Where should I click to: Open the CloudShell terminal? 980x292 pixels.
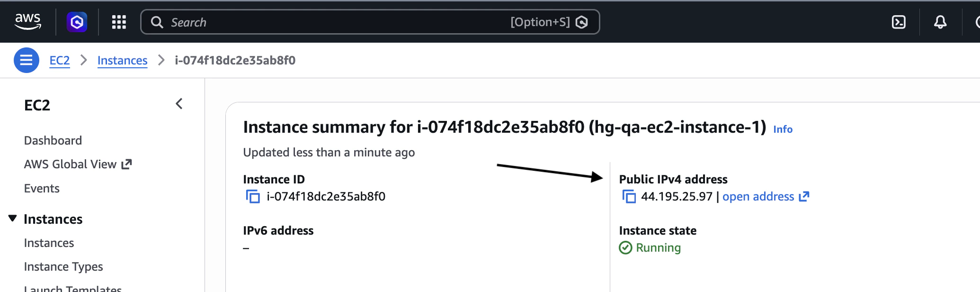tap(898, 22)
